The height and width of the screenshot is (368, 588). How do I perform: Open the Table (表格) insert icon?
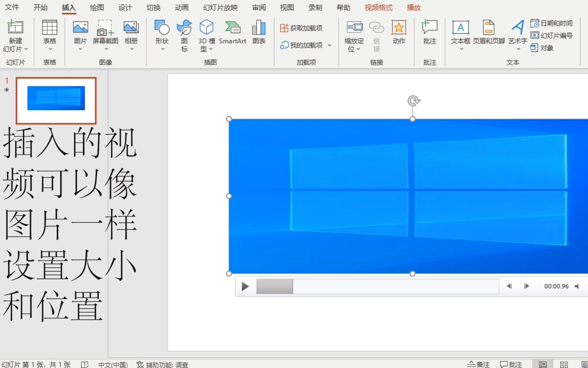point(50,28)
